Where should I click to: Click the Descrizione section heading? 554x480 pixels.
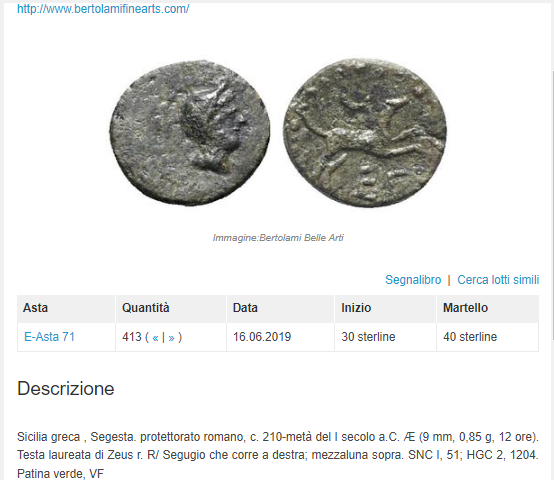point(66,389)
